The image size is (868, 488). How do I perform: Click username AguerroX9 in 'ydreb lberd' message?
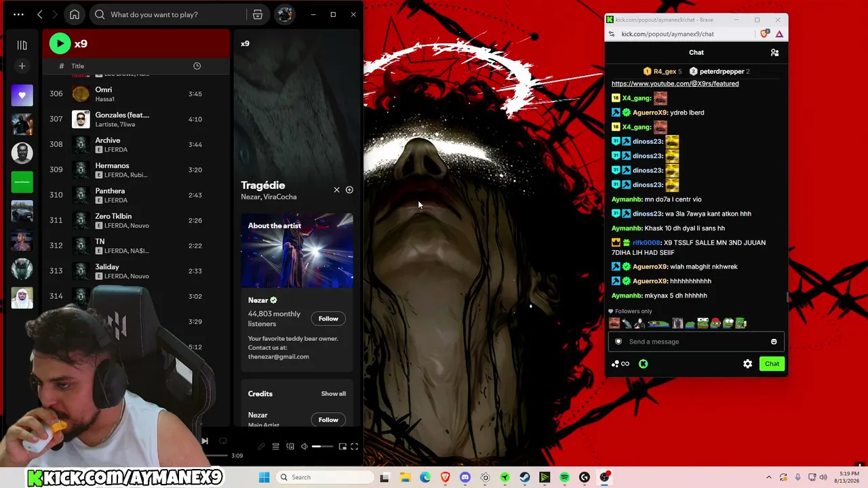[x=650, y=113]
